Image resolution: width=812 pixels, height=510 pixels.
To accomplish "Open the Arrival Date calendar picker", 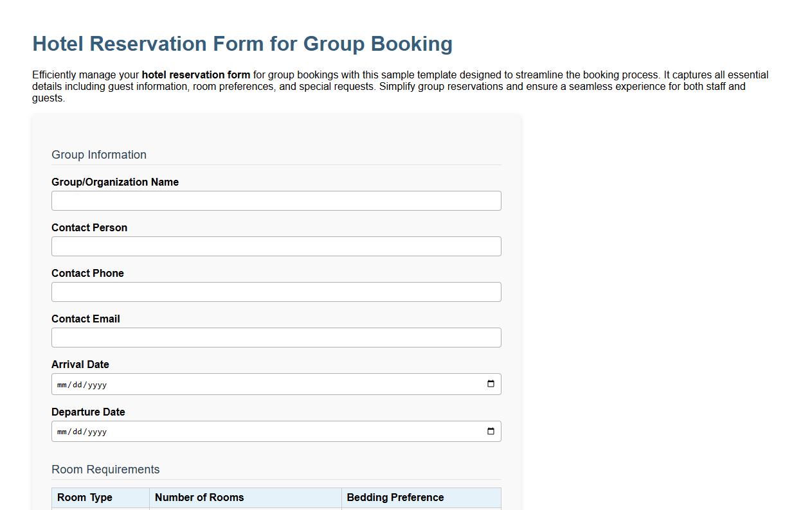I will click(x=491, y=384).
